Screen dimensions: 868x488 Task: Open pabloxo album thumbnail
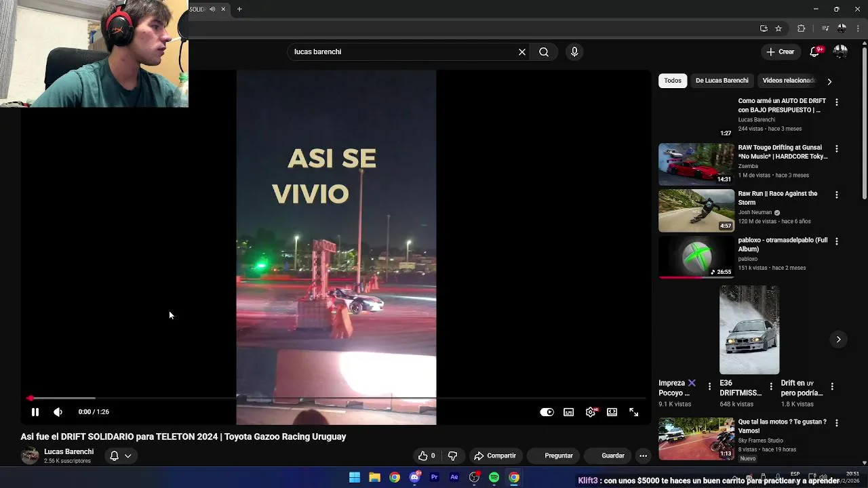tap(696, 257)
